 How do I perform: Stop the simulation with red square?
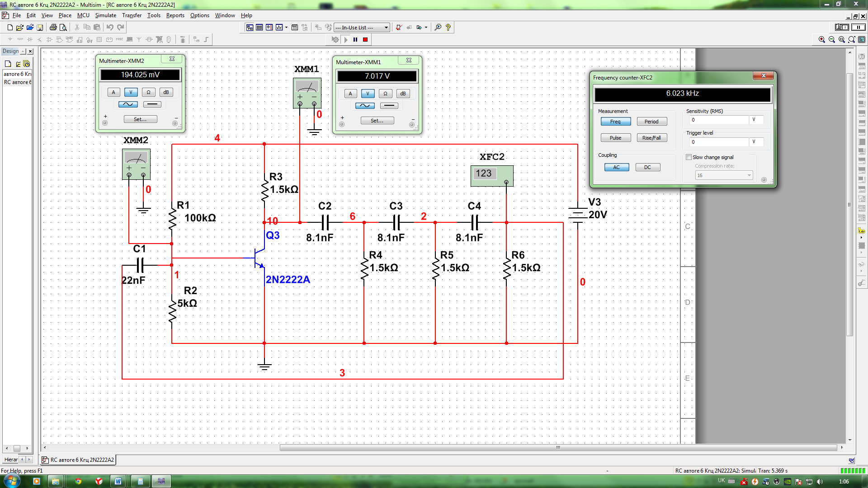coord(365,40)
